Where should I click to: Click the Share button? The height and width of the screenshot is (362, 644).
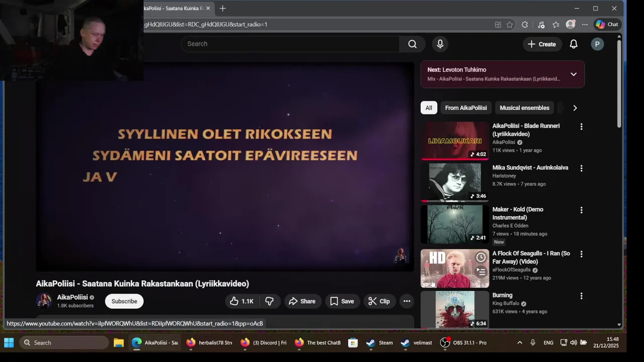(x=302, y=301)
